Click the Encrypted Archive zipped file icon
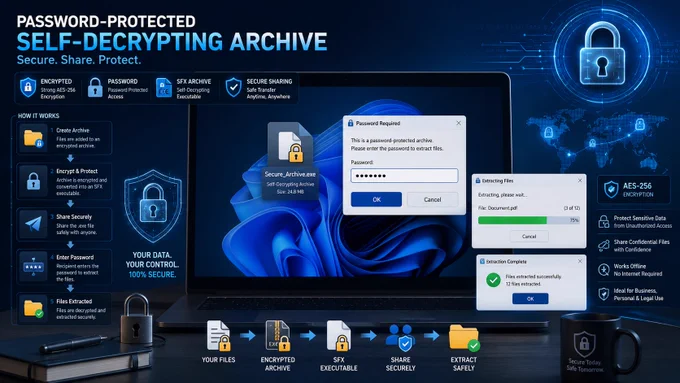 point(278,336)
